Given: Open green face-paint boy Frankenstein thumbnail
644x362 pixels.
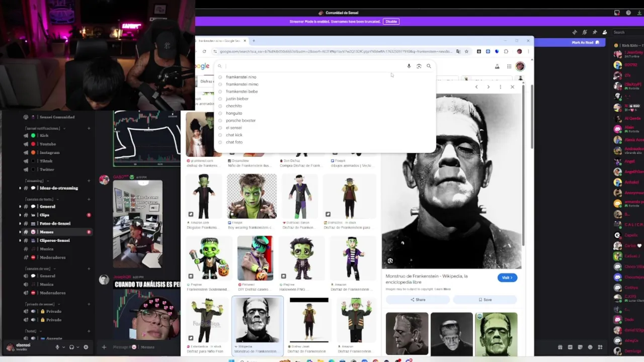Looking at the screenshot, I should coord(252,196).
